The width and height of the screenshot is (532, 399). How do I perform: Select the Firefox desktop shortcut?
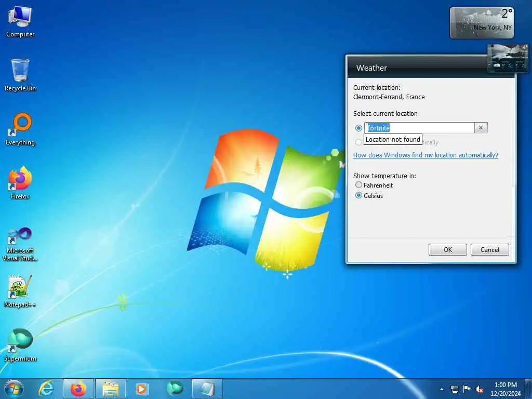coord(20,183)
